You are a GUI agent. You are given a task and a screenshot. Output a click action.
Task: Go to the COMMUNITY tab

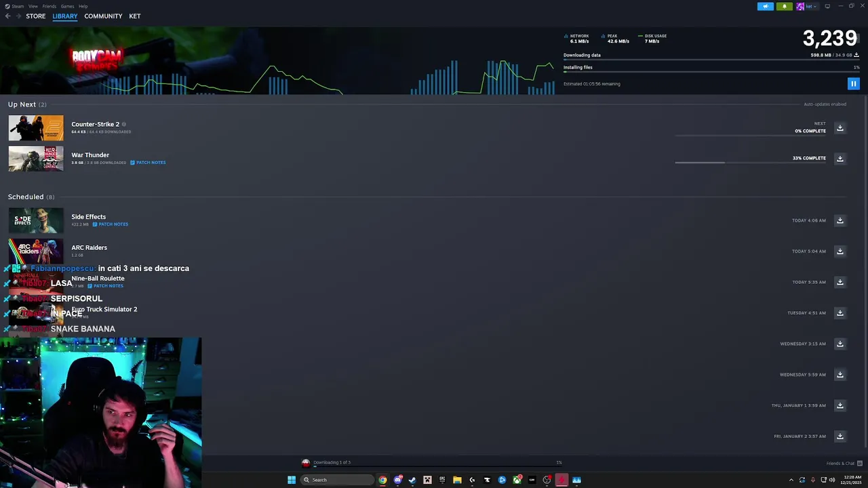tap(103, 16)
